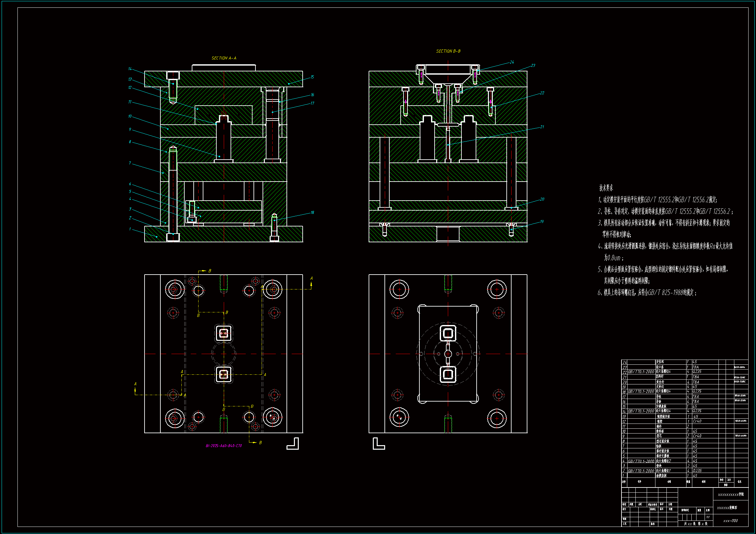Image resolution: width=756 pixels, height=534 pixels.
Task: Click the 技术要求 heading text
Action: (606, 188)
